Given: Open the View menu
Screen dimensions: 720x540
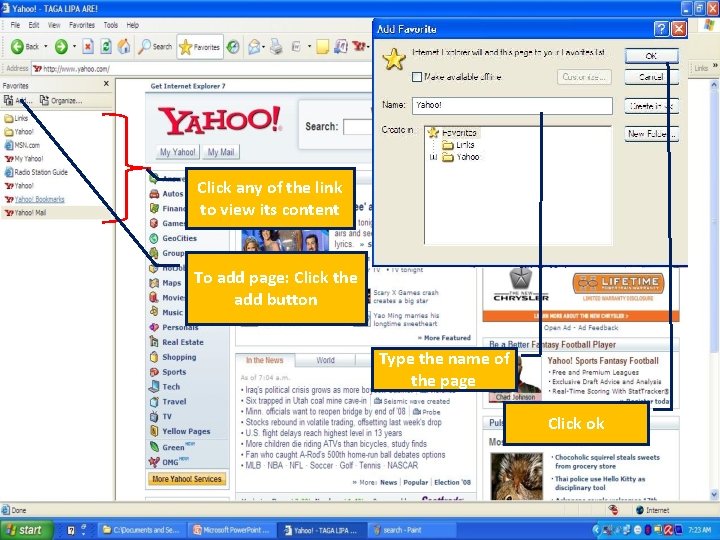Looking at the screenshot, I should [x=54, y=25].
